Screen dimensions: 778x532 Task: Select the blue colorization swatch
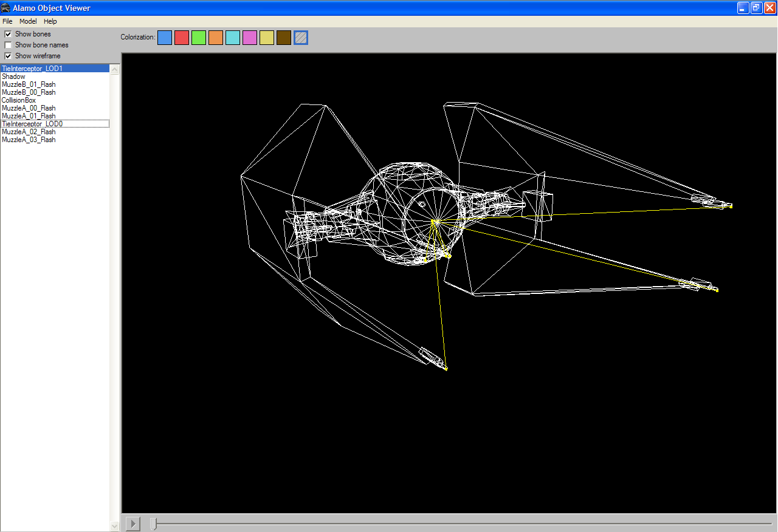click(x=164, y=38)
